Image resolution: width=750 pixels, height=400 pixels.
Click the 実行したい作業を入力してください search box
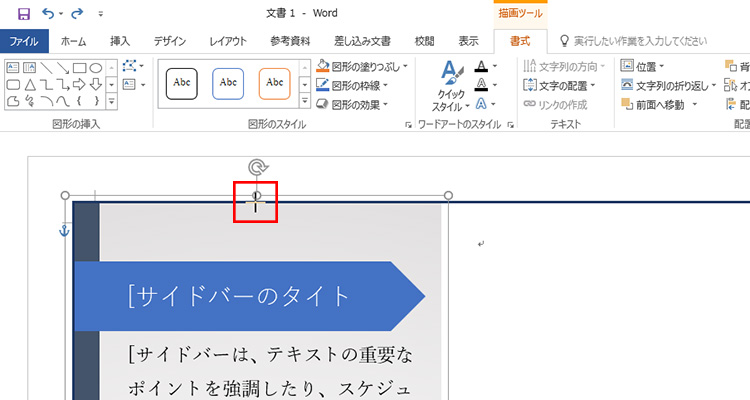click(640, 41)
